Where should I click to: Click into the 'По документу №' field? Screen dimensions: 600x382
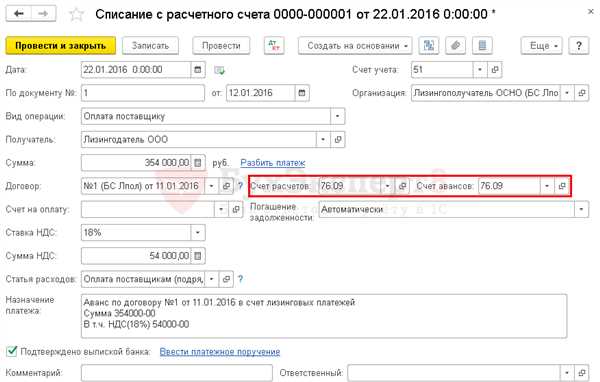(143, 93)
